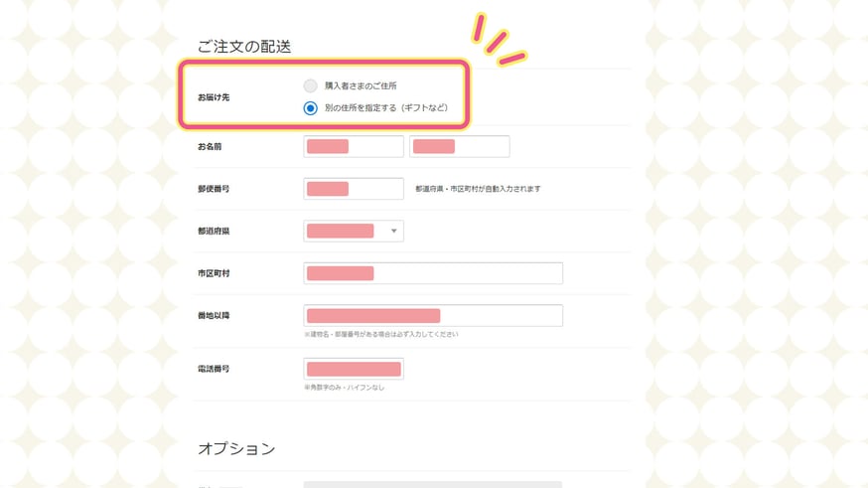Click the 番地以降 address input field

433,315
